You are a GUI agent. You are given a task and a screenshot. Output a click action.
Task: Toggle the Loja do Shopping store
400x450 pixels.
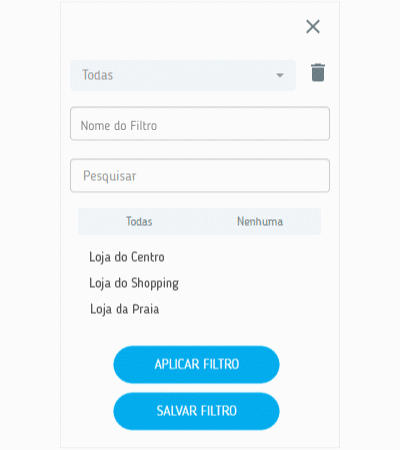(x=134, y=283)
